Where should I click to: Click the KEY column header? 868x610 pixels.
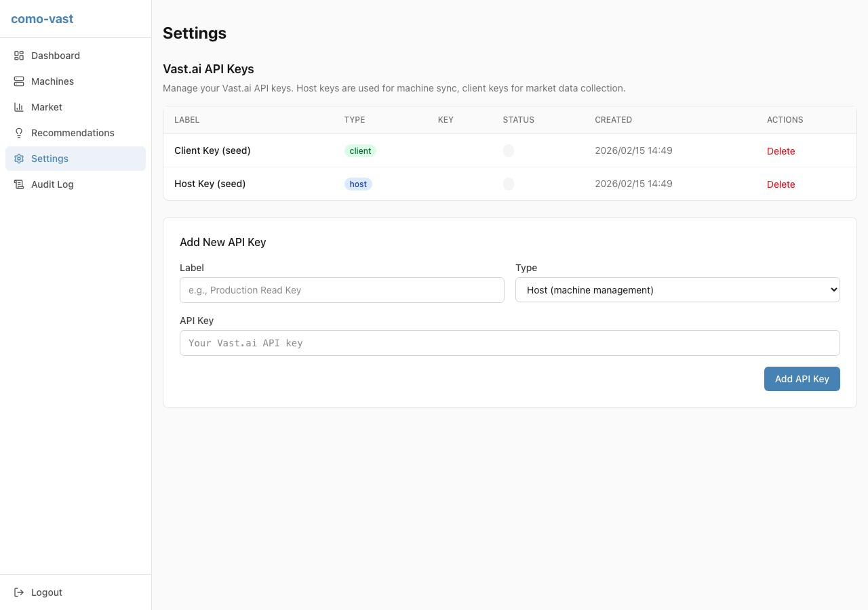point(446,120)
